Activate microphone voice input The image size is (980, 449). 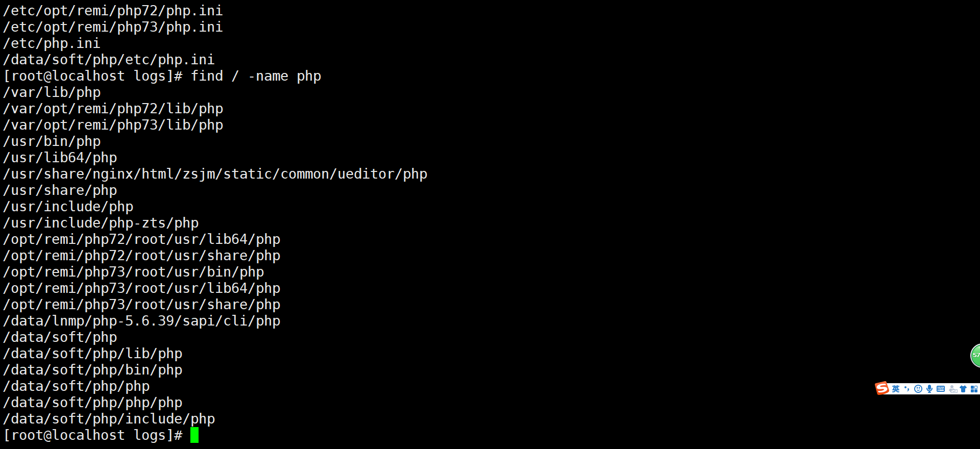929,389
